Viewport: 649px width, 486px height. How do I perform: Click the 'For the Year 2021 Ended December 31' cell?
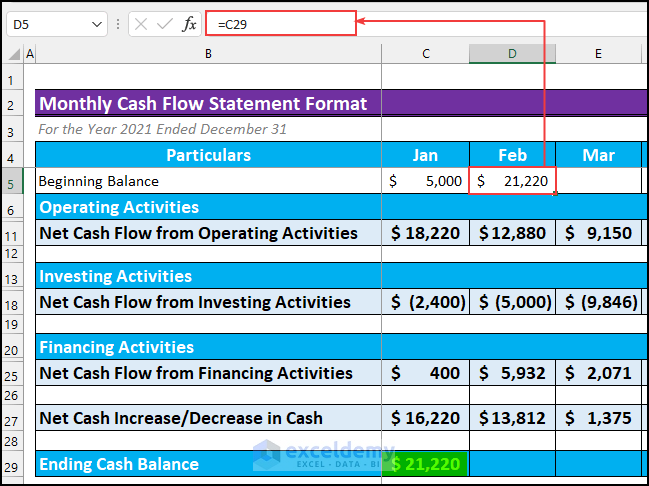[162, 129]
